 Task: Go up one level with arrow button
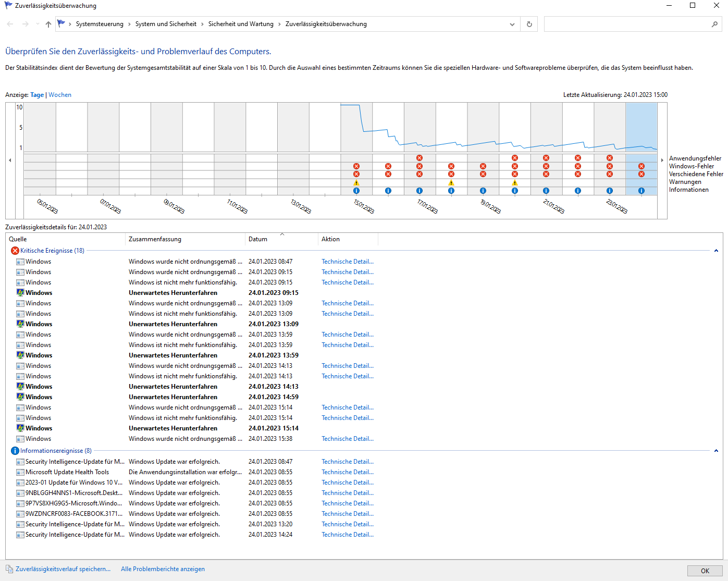coord(48,24)
